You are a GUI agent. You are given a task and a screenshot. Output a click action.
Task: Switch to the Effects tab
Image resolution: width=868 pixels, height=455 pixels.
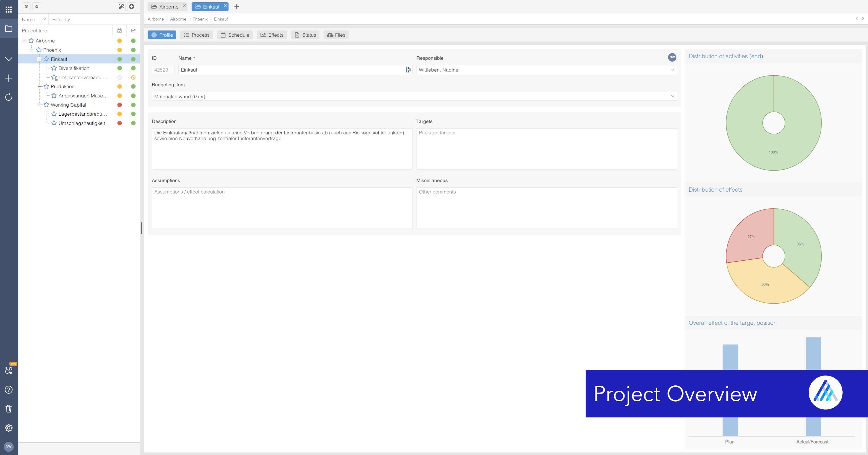272,35
